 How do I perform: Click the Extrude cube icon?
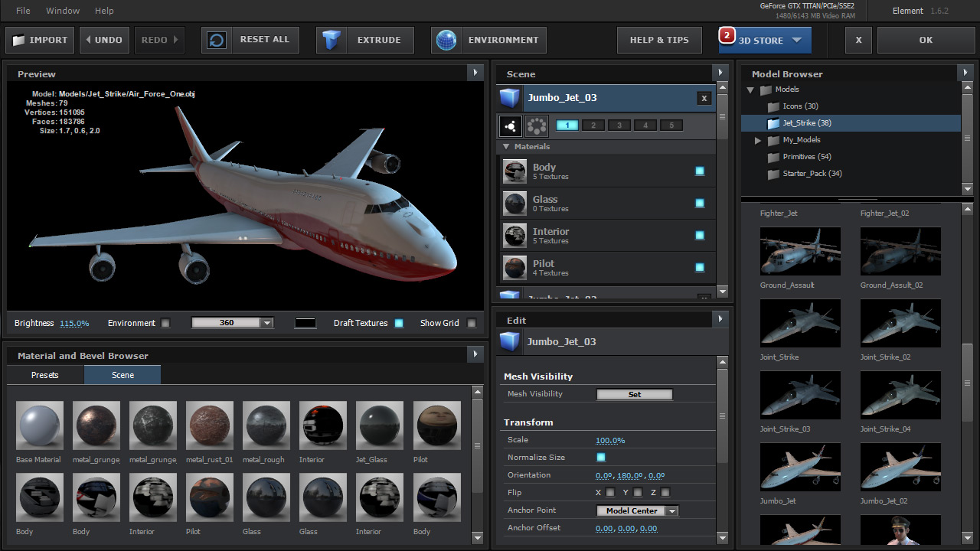click(x=332, y=41)
